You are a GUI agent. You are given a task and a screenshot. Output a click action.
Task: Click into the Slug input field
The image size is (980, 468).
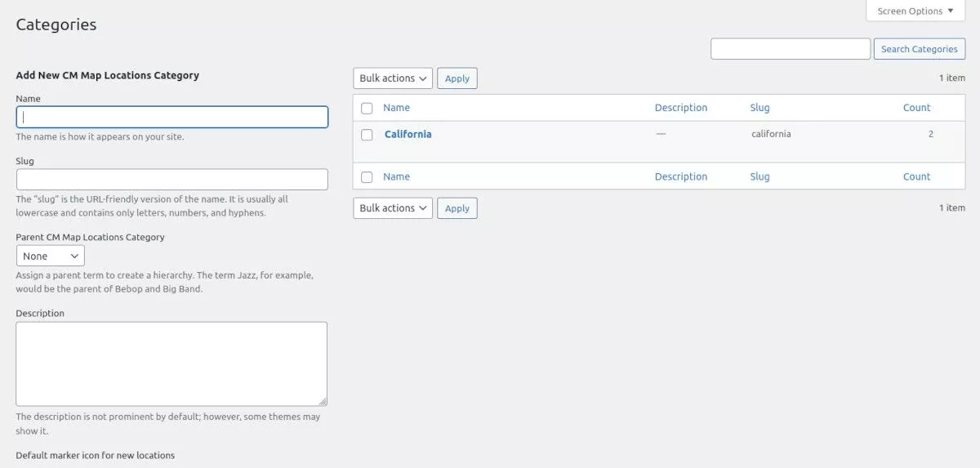172,180
